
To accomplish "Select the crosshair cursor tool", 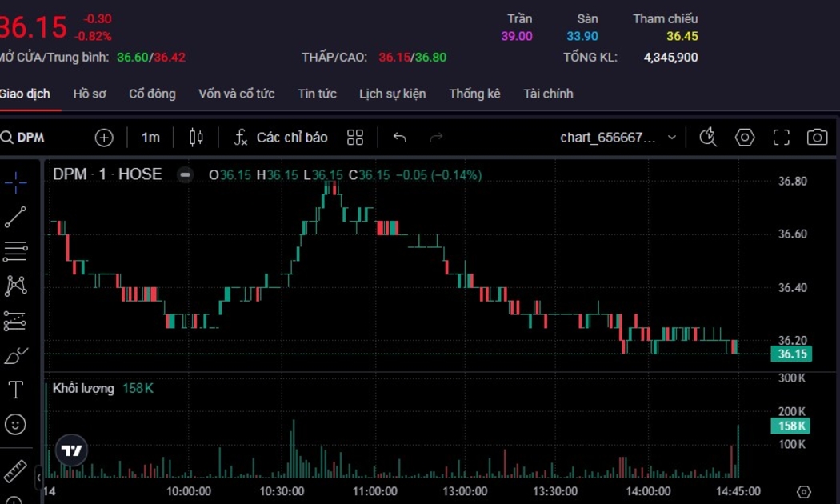I will coord(15,183).
